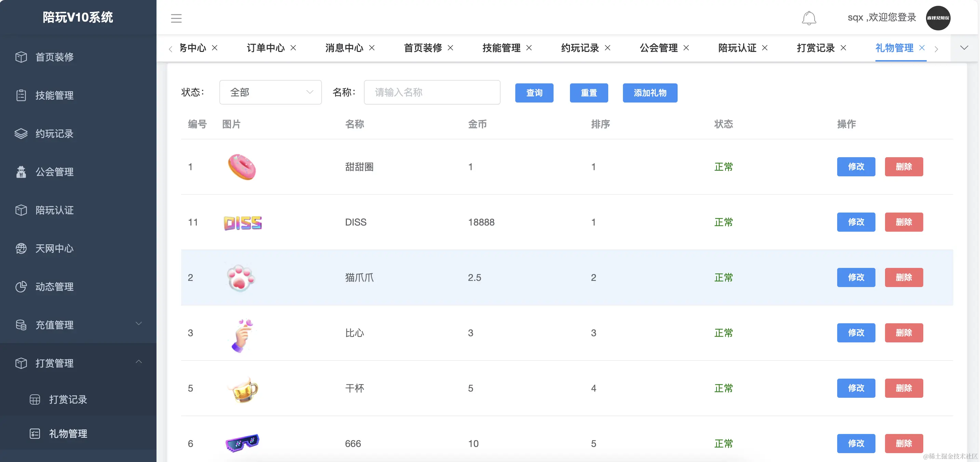
Task: Open the 状态 全部 dropdown
Action: tap(270, 93)
